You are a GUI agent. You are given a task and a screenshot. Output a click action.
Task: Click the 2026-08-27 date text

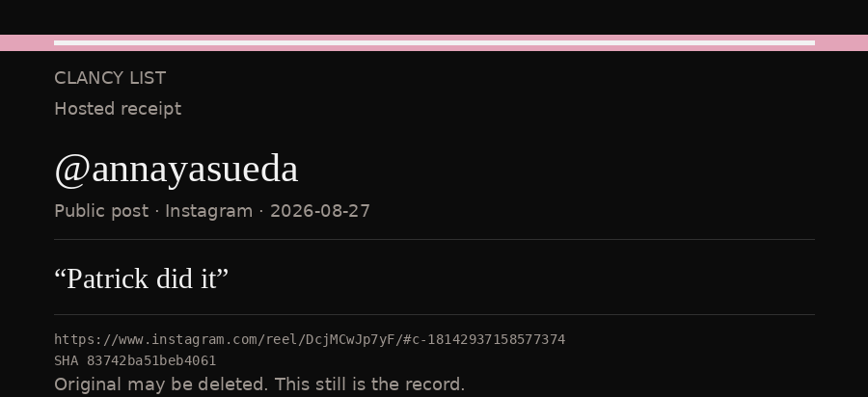coord(320,211)
